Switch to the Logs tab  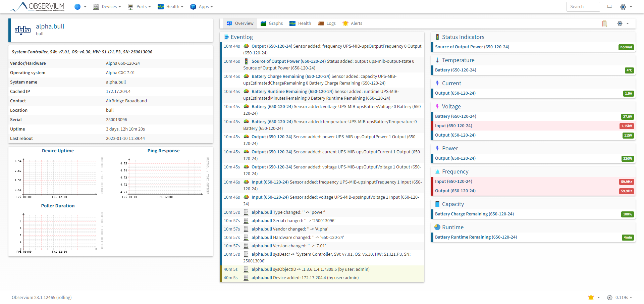pos(327,23)
